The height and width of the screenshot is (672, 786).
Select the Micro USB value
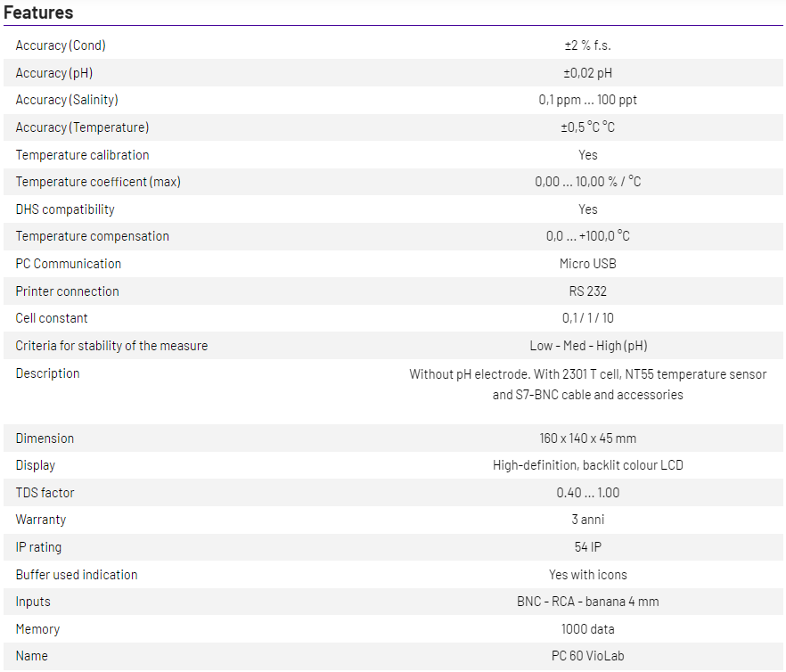(587, 264)
